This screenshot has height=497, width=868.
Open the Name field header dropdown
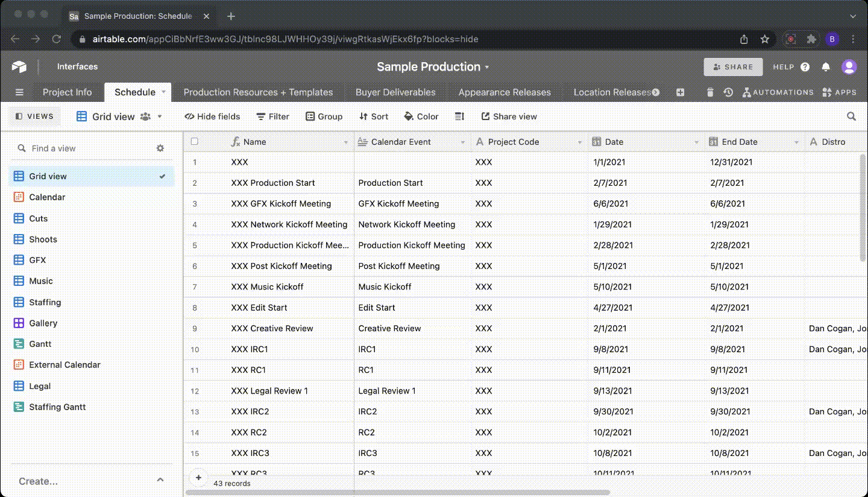345,142
